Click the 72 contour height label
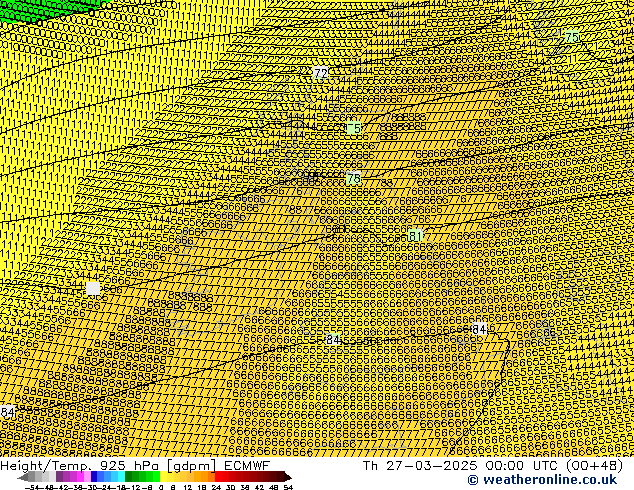The height and width of the screenshot is (490, 634). pos(321,73)
